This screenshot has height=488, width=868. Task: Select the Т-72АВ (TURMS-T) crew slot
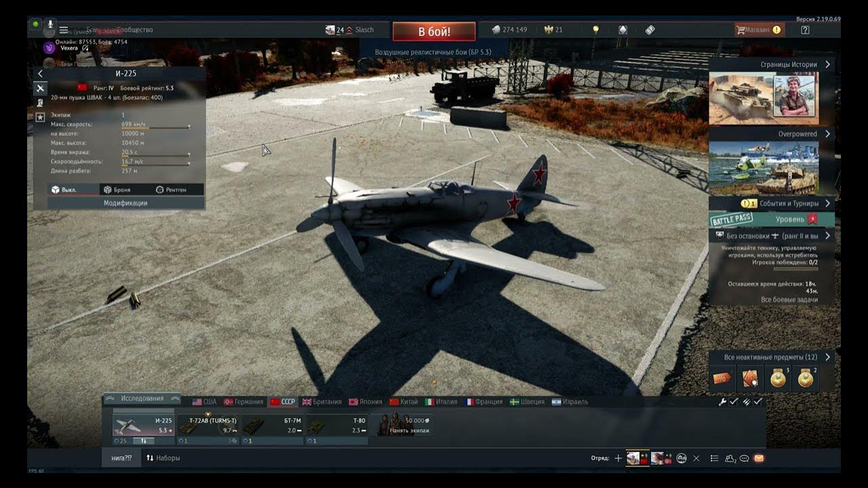click(x=208, y=426)
